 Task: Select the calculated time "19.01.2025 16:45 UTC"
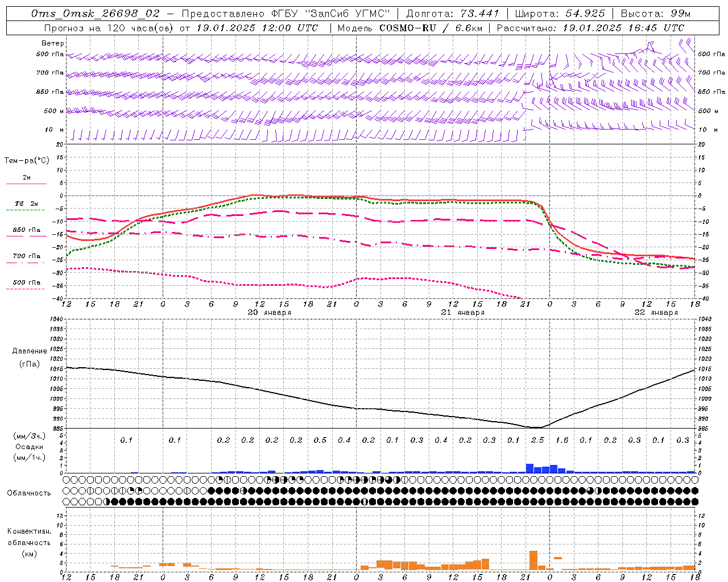click(x=623, y=28)
